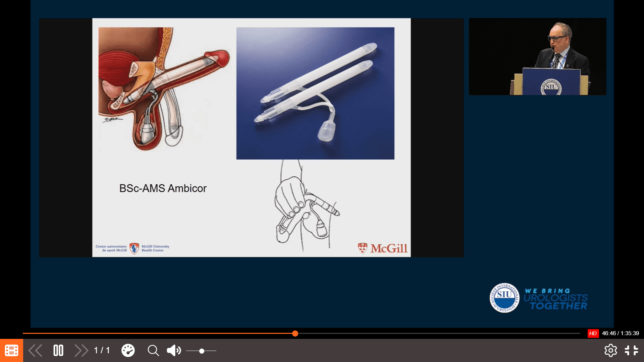Click the speaker camera video thumbnail
644x362 pixels.
537,57
